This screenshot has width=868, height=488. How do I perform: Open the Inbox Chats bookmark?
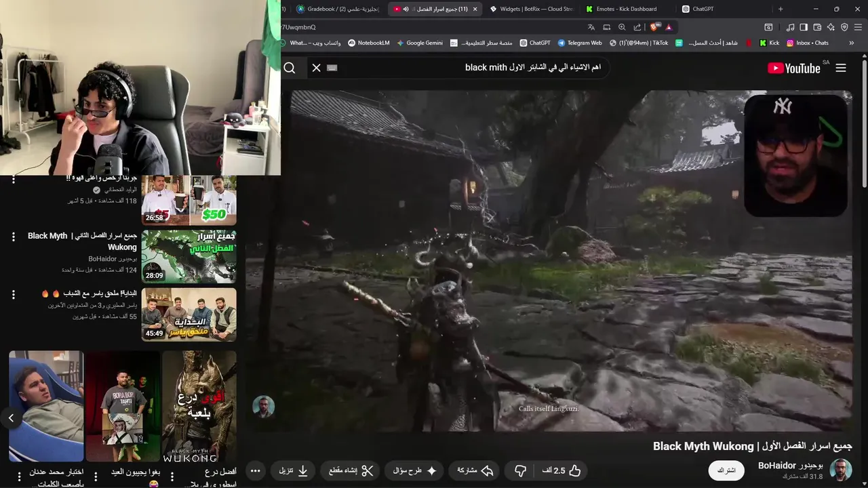pos(807,43)
